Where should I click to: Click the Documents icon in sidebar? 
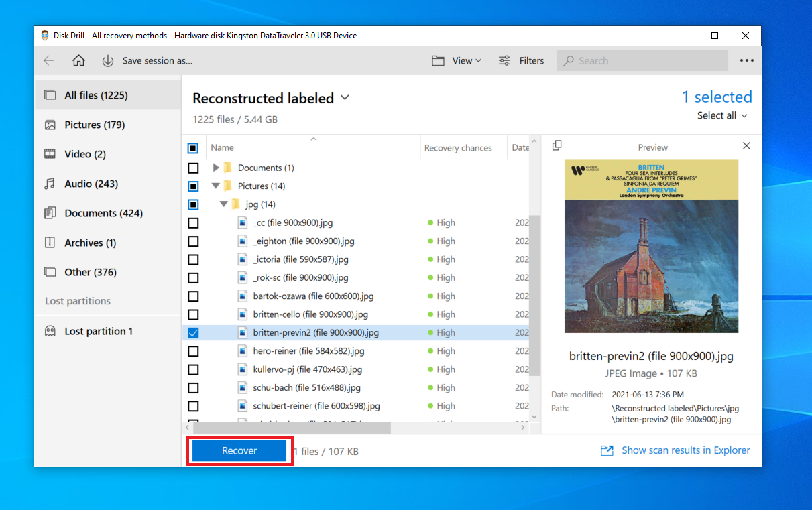click(x=50, y=213)
